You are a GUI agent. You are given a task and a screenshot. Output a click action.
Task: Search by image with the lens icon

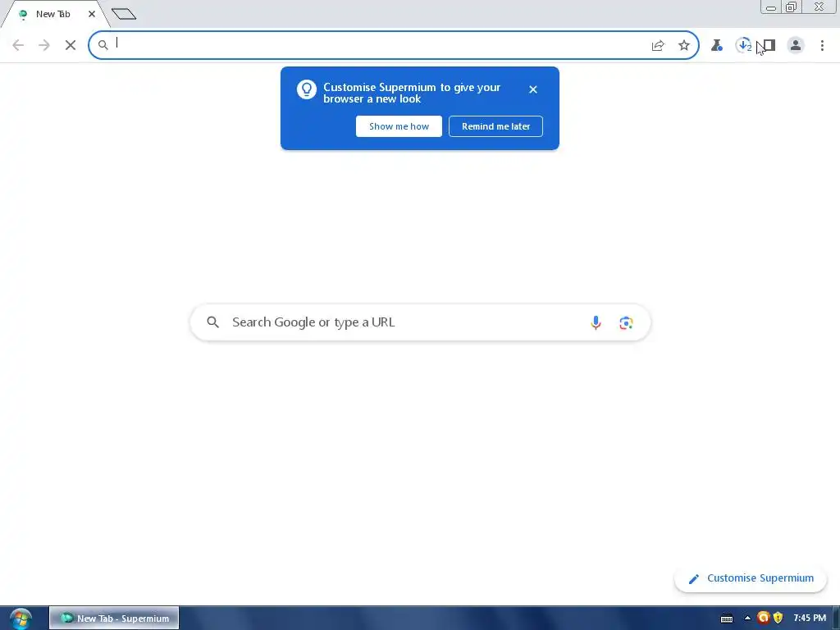[626, 322]
